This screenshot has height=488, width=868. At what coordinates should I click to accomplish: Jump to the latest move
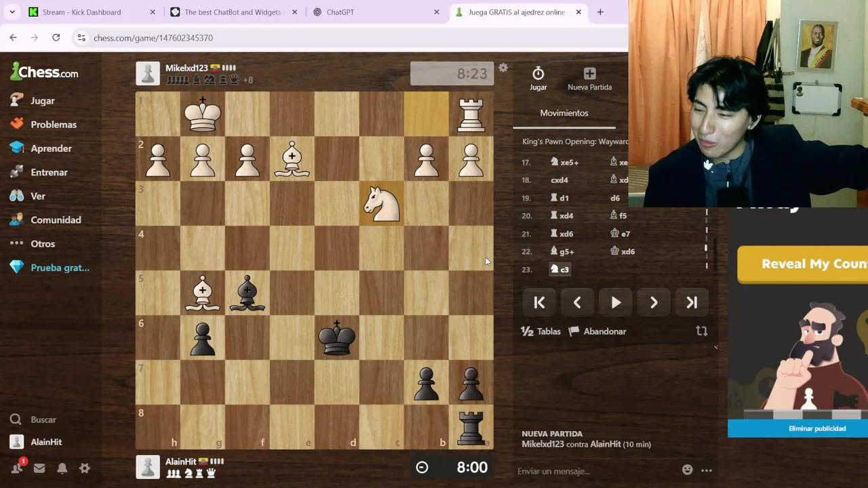coord(692,303)
